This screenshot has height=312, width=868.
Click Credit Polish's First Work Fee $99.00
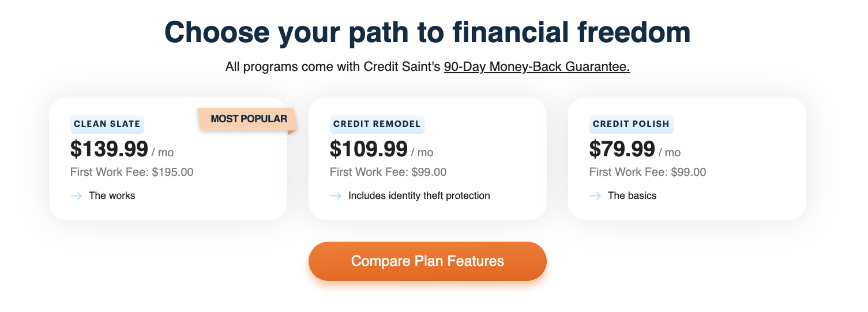click(x=648, y=172)
